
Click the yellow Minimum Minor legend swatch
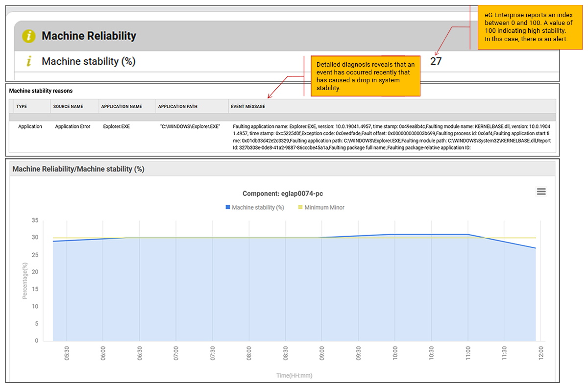[300, 207]
